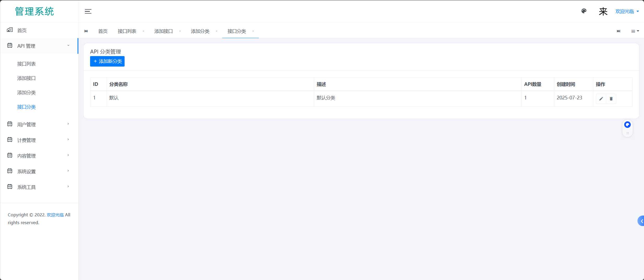Open the 欢迎光临 user dropdown
Viewport: 644px width, 280px height.
pos(627,11)
